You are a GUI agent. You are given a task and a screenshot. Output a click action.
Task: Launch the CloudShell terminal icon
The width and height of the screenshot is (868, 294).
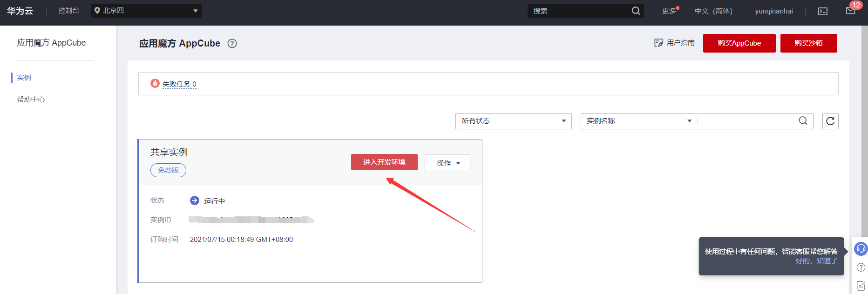point(823,11)
